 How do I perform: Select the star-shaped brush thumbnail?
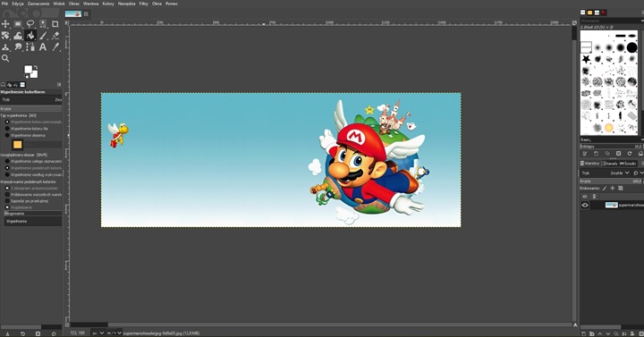tap(586, 60)
